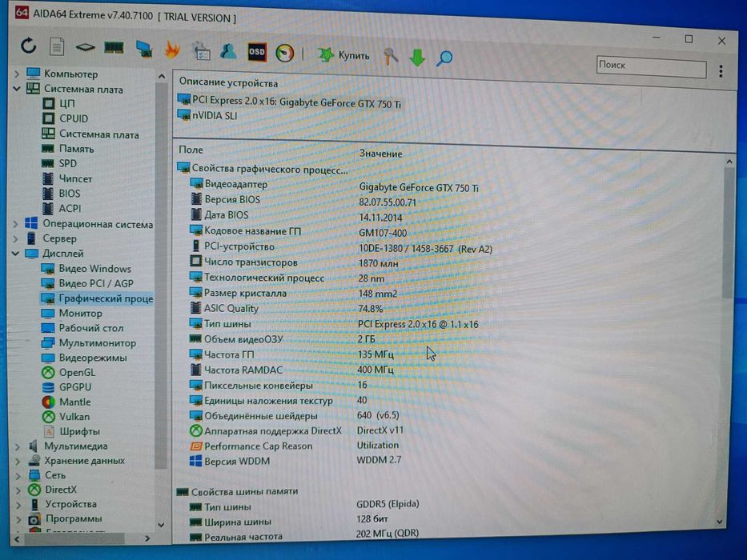Screen dimensions: 747x560
Task: Open the checklist report wizard icon
Action: [x=201, y=50]
